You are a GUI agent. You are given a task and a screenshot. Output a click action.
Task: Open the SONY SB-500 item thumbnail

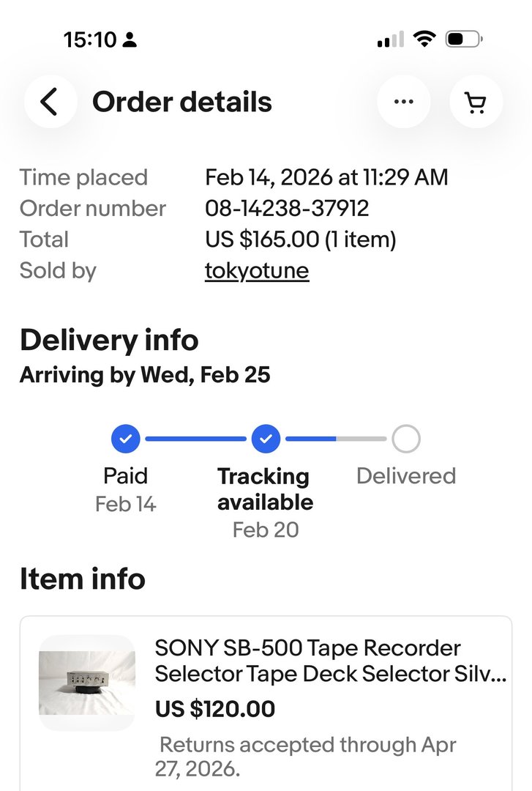tap(87, 683)
